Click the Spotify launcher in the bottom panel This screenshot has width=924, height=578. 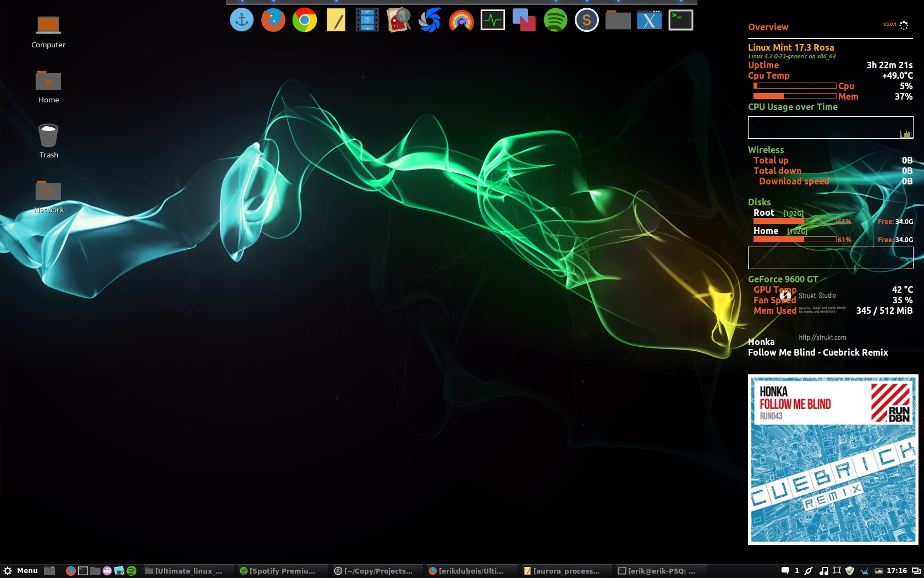(x=131, y=571)
